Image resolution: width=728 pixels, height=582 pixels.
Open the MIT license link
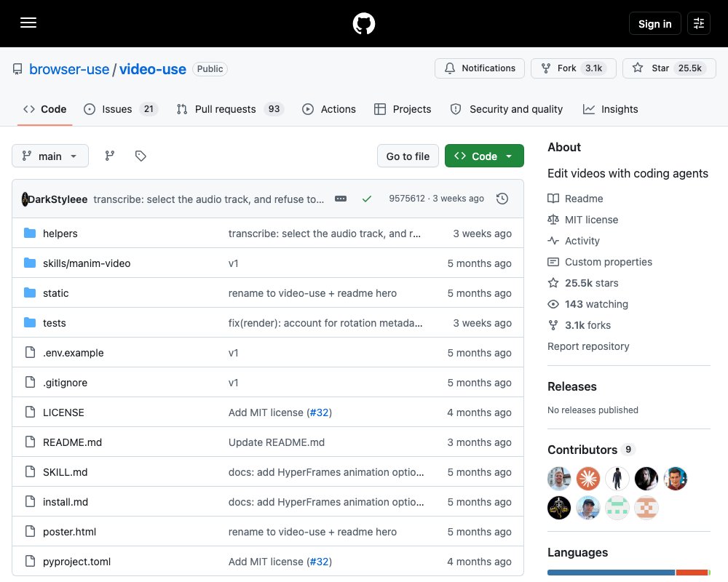pos(583,220)
